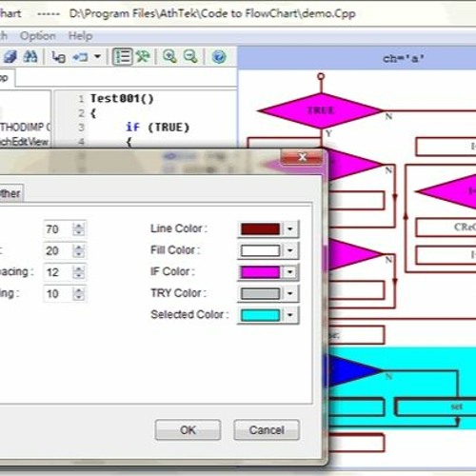Select the blue highlighted diamond node

click(x=354, y=370)
